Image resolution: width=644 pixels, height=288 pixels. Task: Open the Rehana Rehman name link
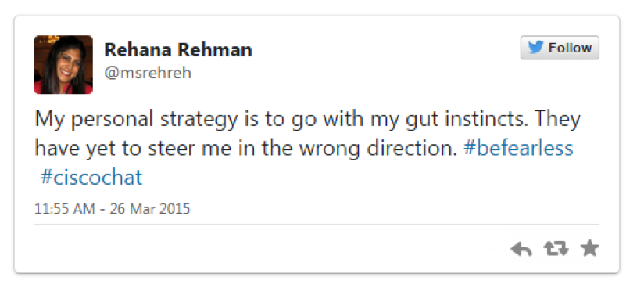tap(178, 50)
